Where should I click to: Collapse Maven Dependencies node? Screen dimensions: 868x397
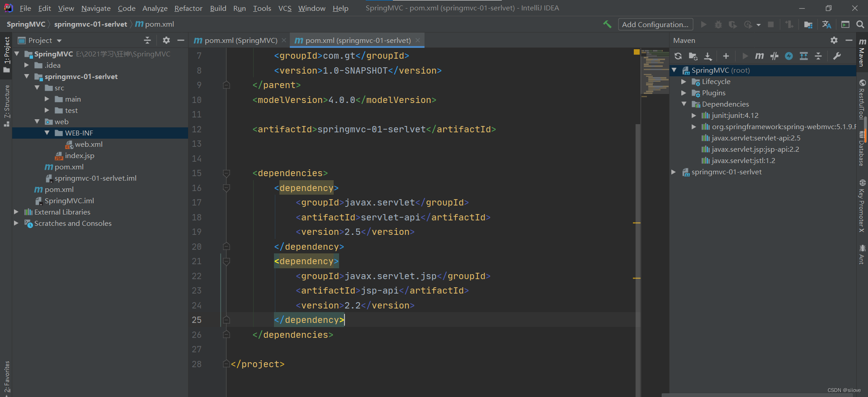[x=684, y=104]
